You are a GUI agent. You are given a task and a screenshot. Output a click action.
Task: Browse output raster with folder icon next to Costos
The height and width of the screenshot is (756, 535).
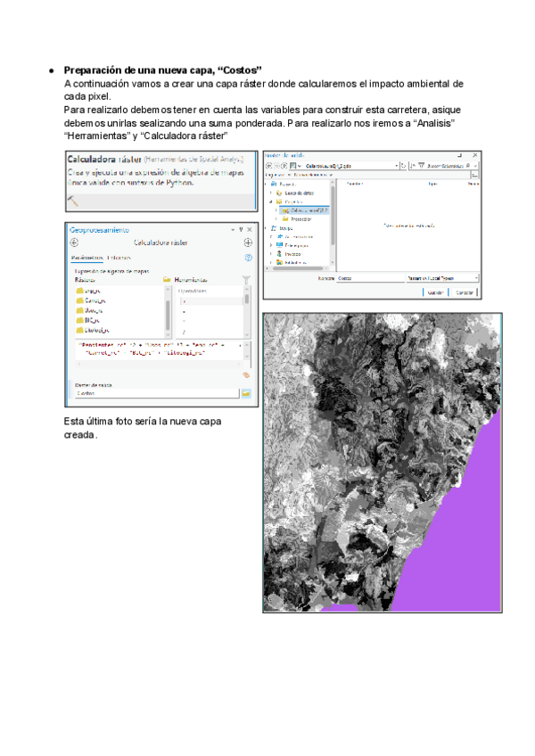pos(246,393)
